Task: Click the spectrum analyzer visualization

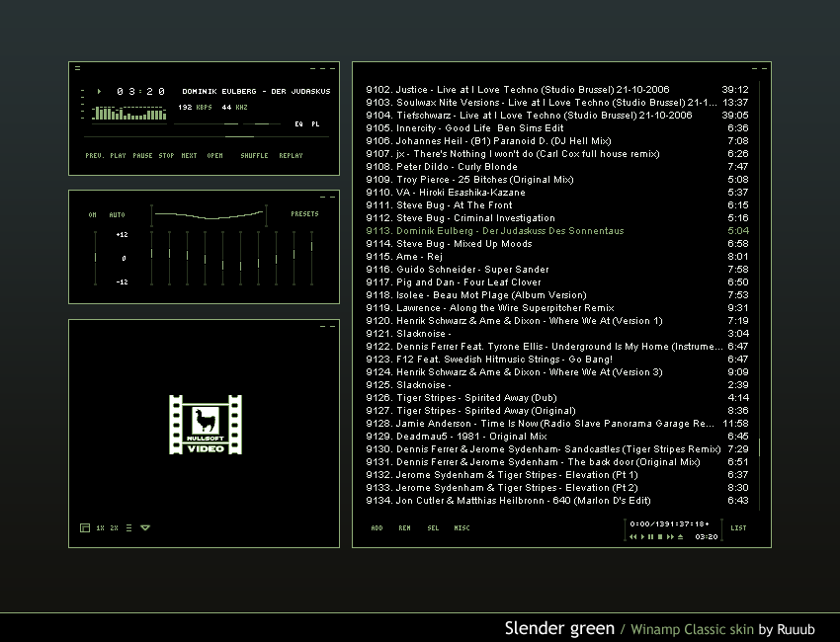Action: click(129, 113)
